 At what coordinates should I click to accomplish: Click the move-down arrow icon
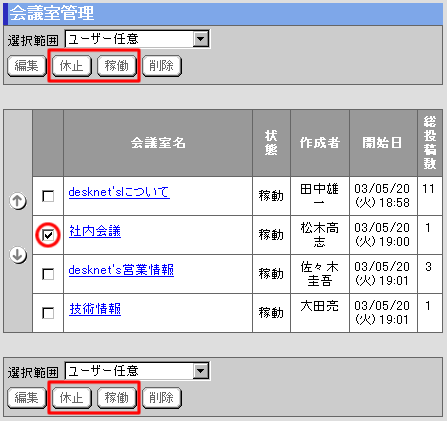(18, 255)
